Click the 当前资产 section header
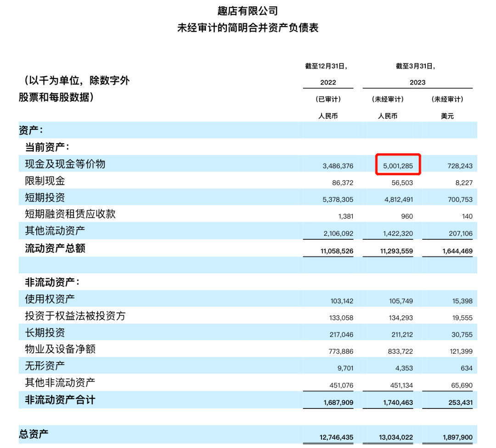Screen dimensions: 496x448 click(x=39, y=147)
